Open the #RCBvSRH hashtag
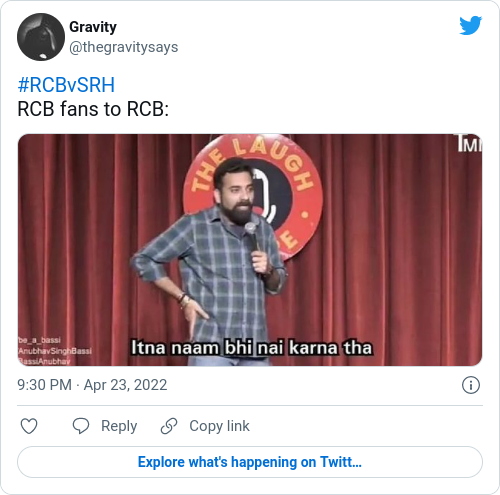 66,84
